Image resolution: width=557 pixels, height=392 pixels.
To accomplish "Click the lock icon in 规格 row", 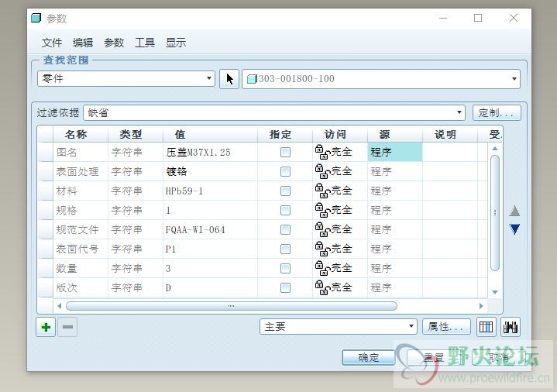I will [x=322, y=210].
